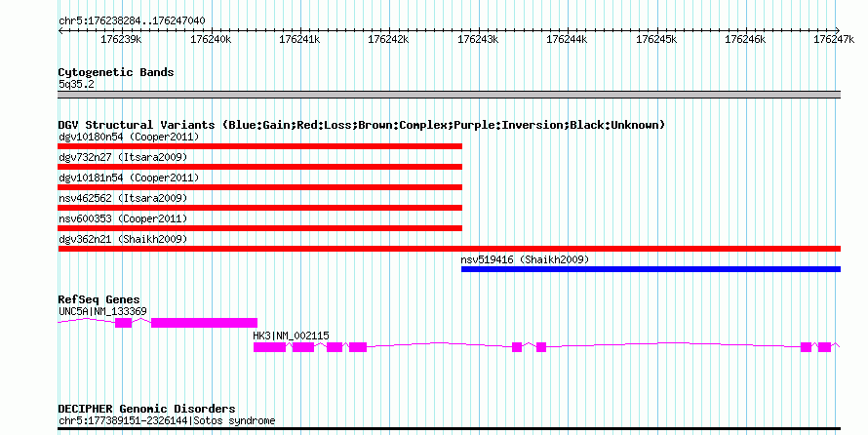This screenshot has width=868, height=435.
Task: Click the Sotos syndrome DECIPHER label
Action: [167, 420]
